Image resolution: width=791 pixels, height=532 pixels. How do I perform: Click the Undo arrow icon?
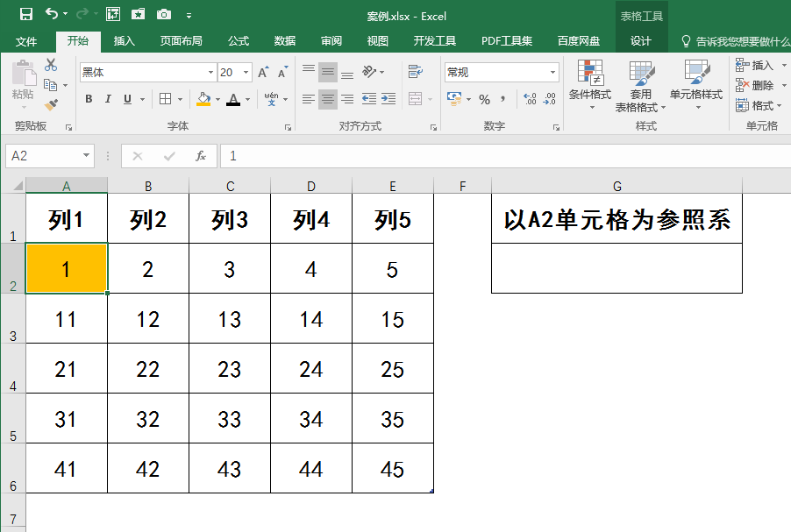coord(52,14)
